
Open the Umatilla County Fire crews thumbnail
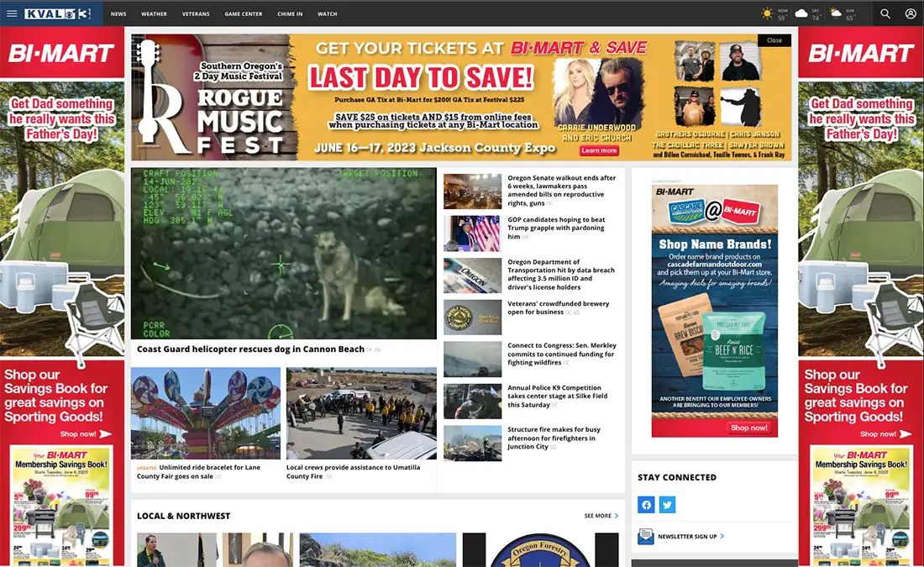tap(361, 413)
